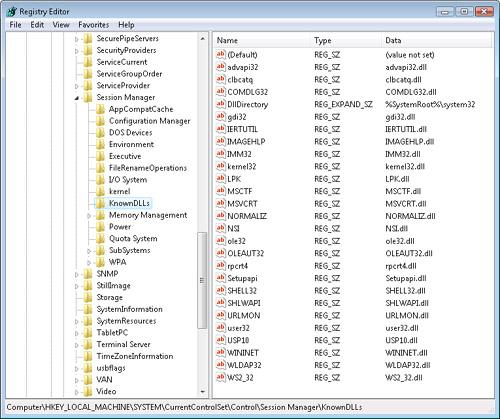500x419 pixels.
Task: Select the SNMP folder icon
Action: click(88, 274)
